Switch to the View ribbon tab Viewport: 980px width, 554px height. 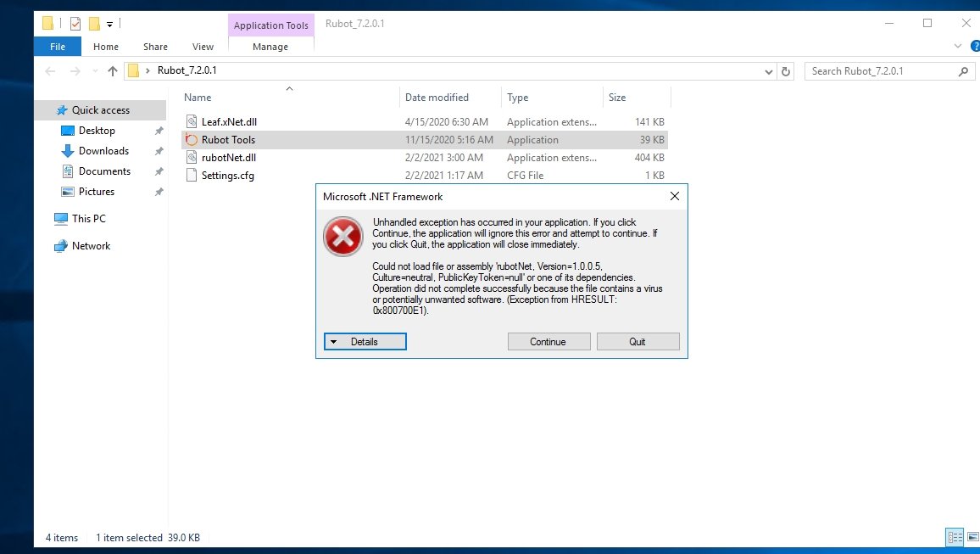click(203, 47)
